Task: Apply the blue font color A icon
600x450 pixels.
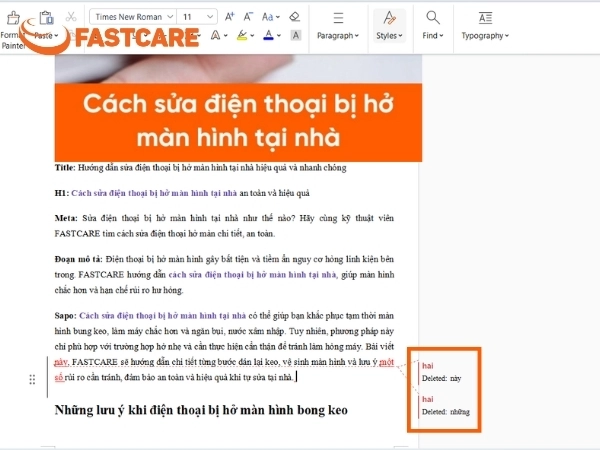Action: coord(269,36)
